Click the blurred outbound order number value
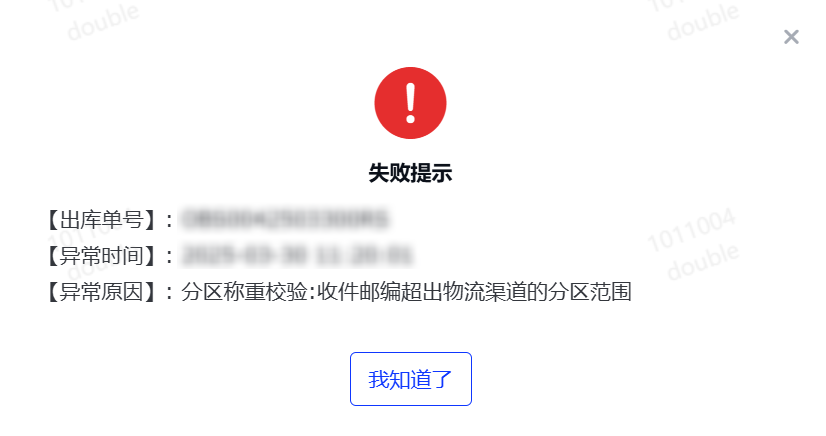Image resolution: width=826 pixels, height=436 pixels. tap(285, 220)
